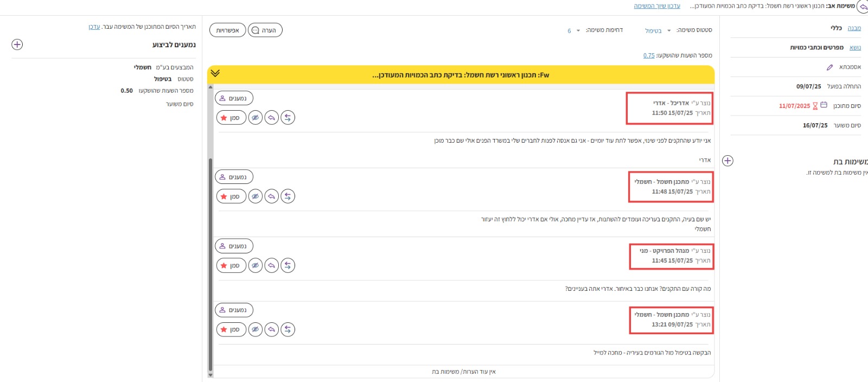Open the אפשרויות options menu
Image resolution: width=868 pixels, height=382 pixels.
tap(228, 30)
